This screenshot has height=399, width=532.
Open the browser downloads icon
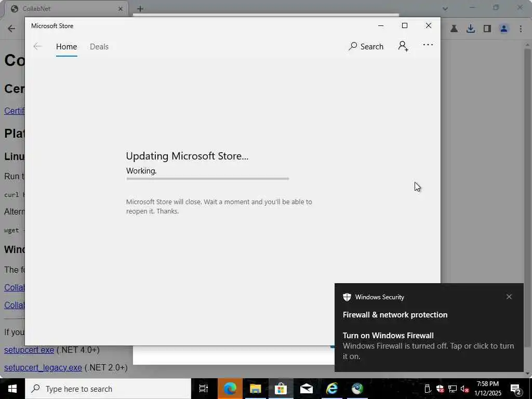470,29
